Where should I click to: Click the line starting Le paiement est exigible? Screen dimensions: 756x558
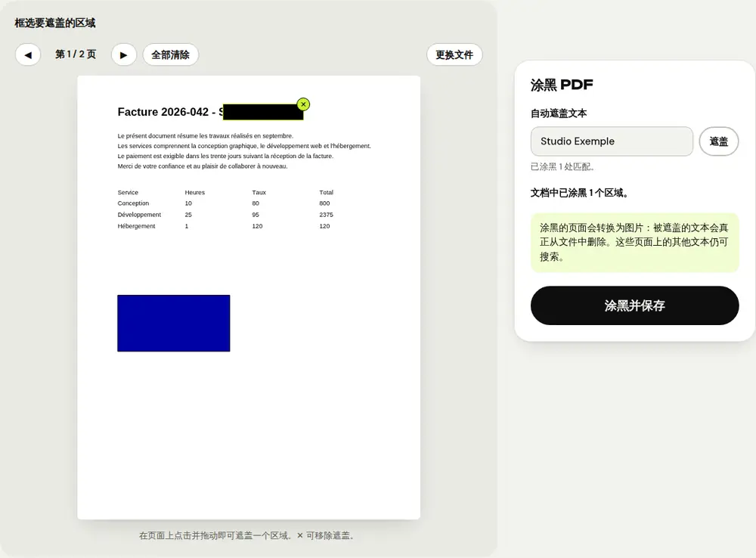[x=225, y=156]
